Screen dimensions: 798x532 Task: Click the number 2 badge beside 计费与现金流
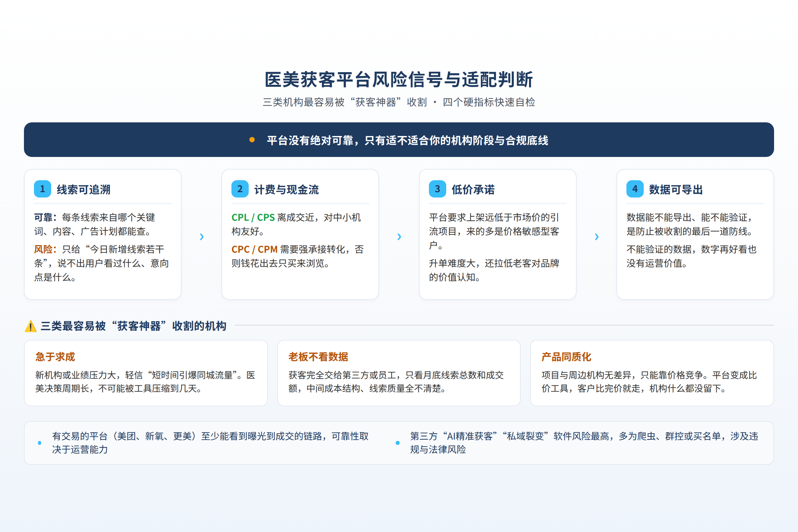[240, 189]
